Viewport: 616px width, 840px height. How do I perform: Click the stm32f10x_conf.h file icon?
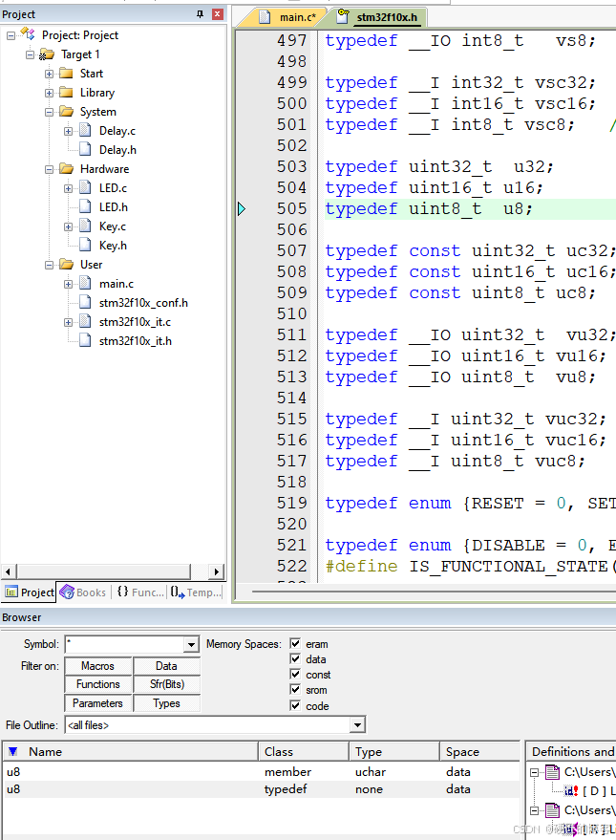pos(85,302)
